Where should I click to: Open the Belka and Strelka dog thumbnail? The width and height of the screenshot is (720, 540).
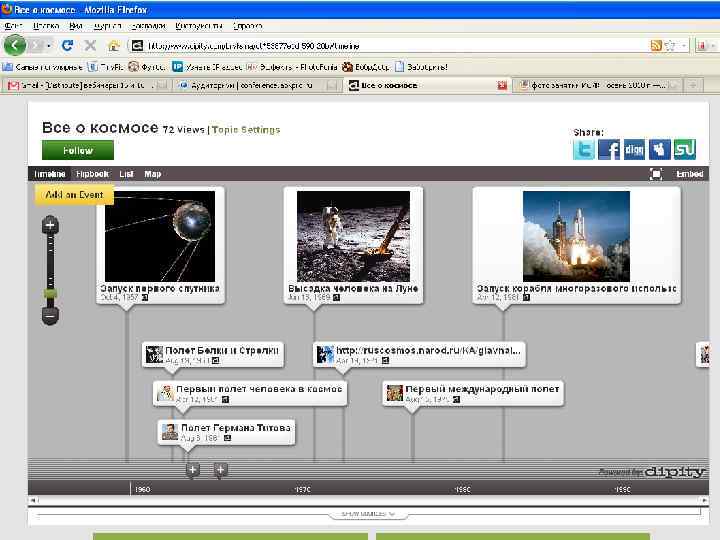[x=154, y=354]
